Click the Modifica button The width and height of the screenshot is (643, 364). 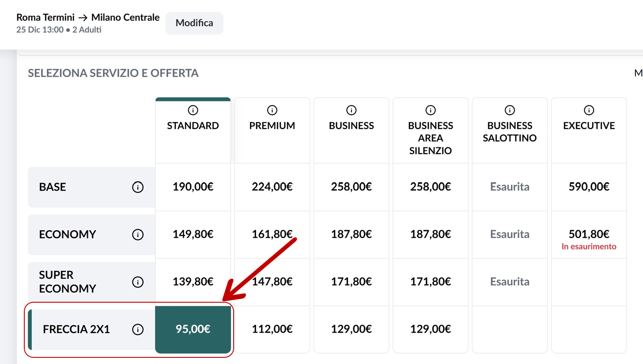[194, 23]
